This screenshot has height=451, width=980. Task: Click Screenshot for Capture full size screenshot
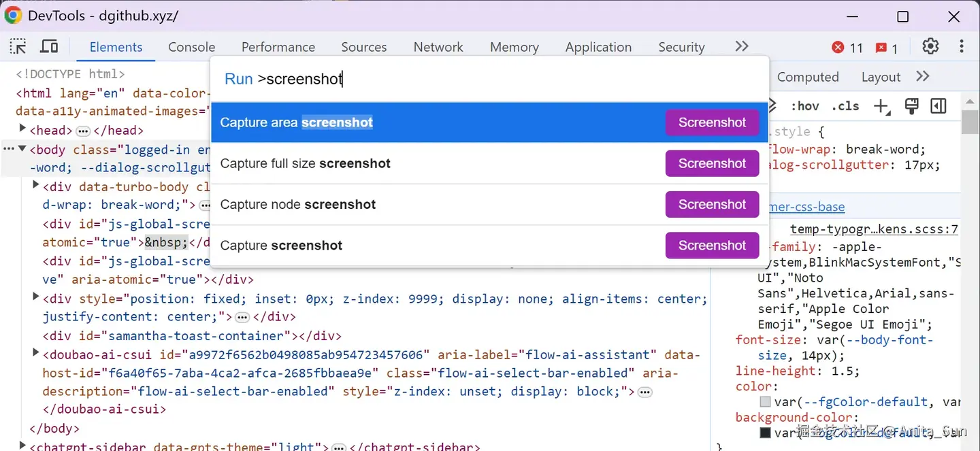(x=711, y=163)
